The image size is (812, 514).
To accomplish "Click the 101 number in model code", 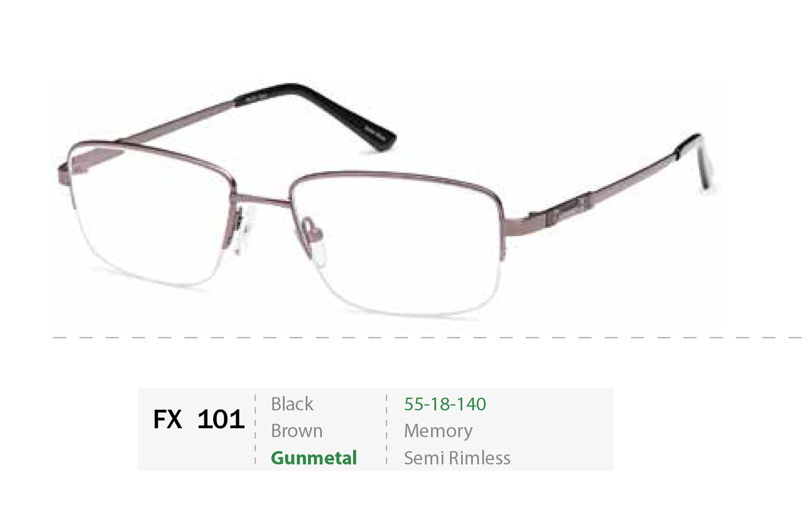I will coord(221,419).
